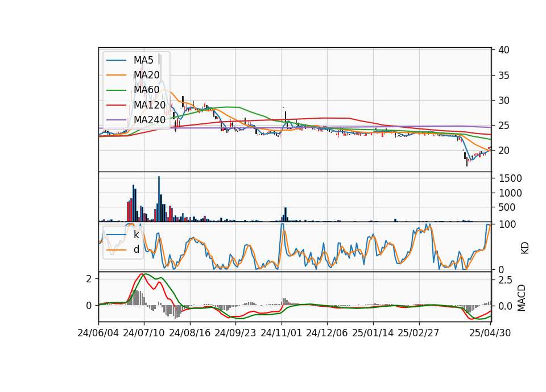Viewport: 546px width, 392px height.
Task: Click the green MA60 legend line sample
Action: (116, 90)
